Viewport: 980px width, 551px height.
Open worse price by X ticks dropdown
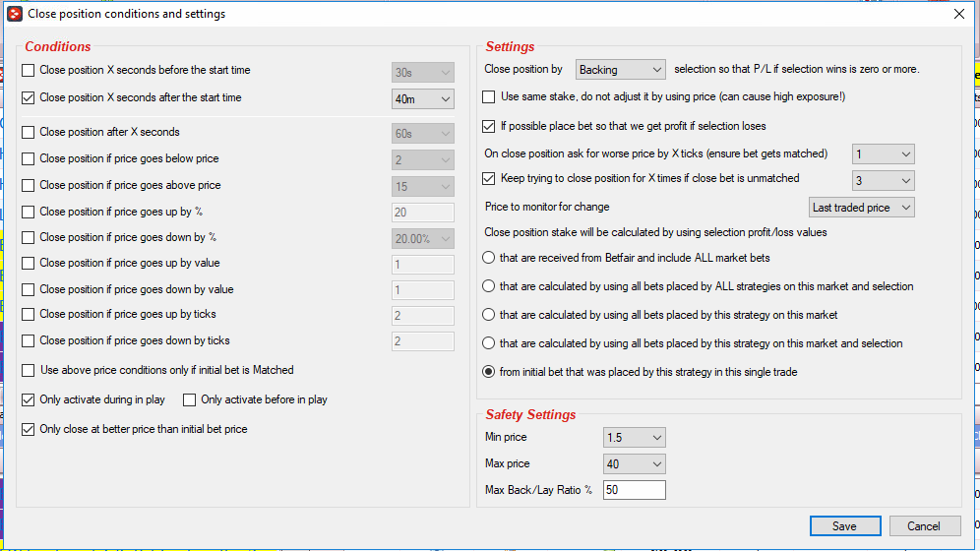(x=884, y=153)
